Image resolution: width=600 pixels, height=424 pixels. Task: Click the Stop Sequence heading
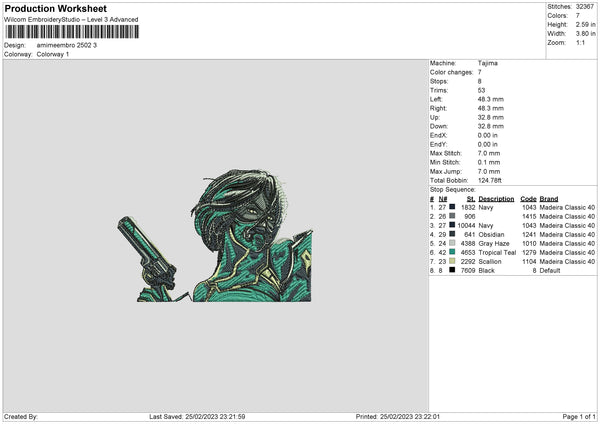pos(452,189)
